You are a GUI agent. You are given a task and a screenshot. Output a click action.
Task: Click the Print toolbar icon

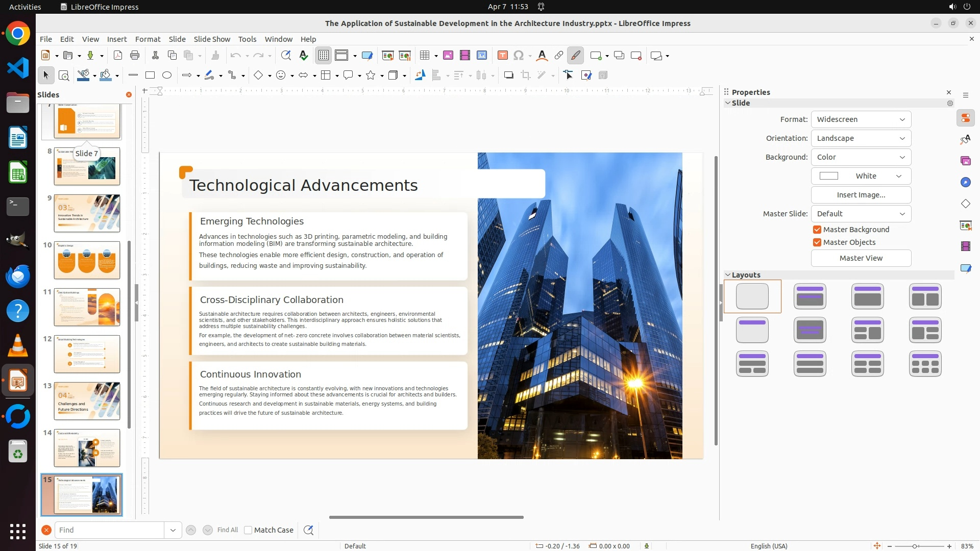tap(135, 56)
